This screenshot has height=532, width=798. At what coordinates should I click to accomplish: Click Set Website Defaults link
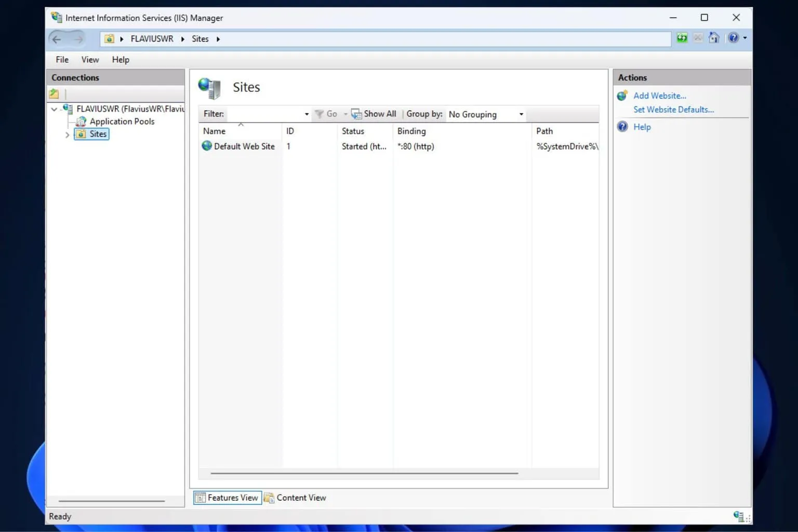[673, 110]
